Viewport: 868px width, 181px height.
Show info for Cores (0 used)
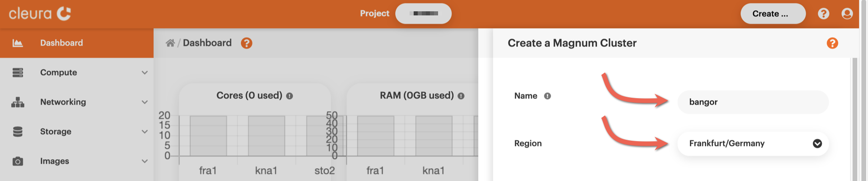coord(289,96)
